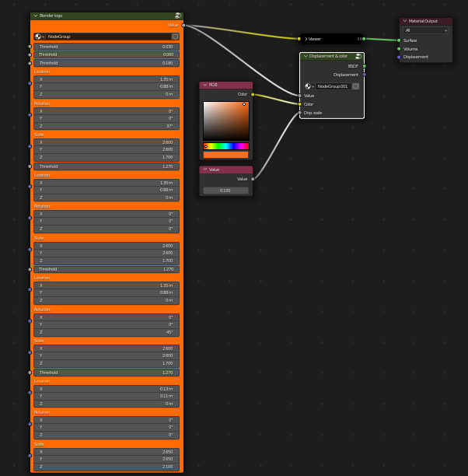
Task: Click the Displacement socket on Material Output
Action: tap(399, 57)
